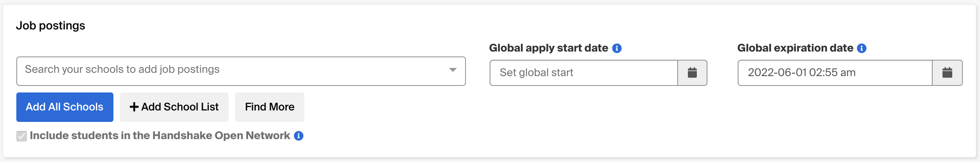Click the Find More button

coord(270,107)
